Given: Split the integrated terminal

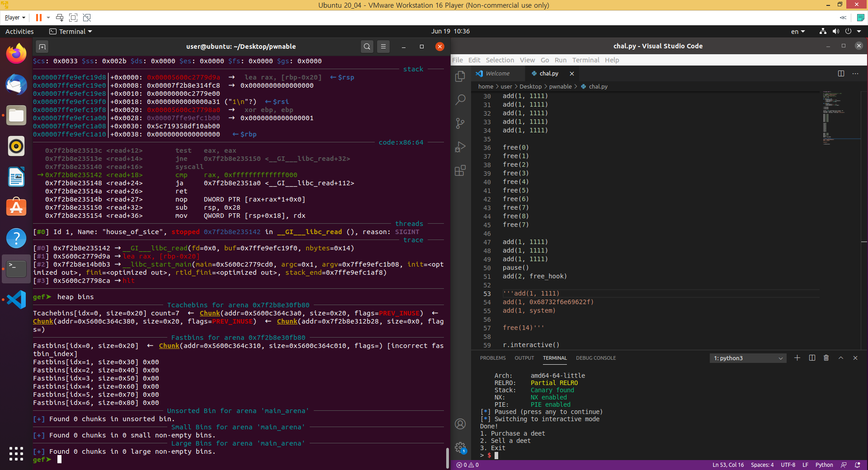Looking at the screenshot, I should (812, 358).
